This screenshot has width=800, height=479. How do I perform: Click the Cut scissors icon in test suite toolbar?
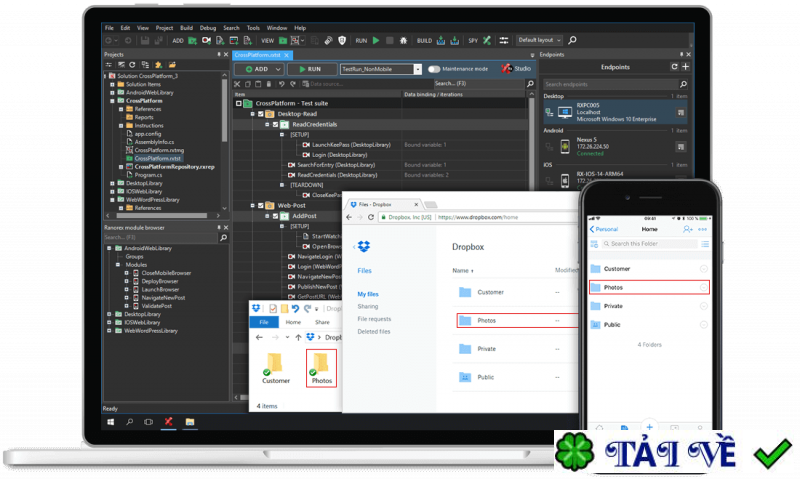tap(237, 84)
